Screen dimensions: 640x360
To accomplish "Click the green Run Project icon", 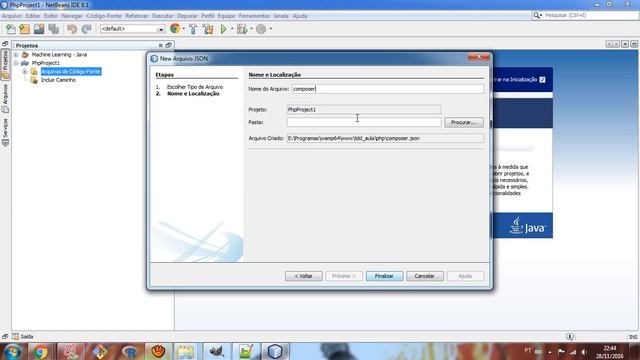I will pyautogui.click(x=223, y=29).
